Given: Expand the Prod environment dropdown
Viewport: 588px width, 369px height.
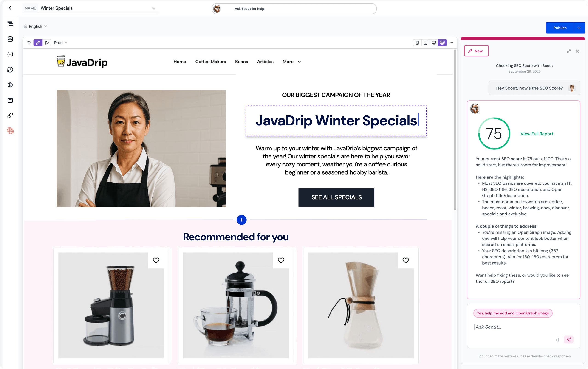Looking at the screenshot, I should pos(61,43).
